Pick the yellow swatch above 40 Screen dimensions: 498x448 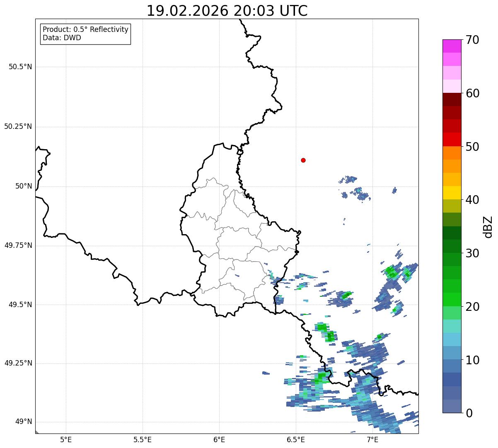(452, 193)
